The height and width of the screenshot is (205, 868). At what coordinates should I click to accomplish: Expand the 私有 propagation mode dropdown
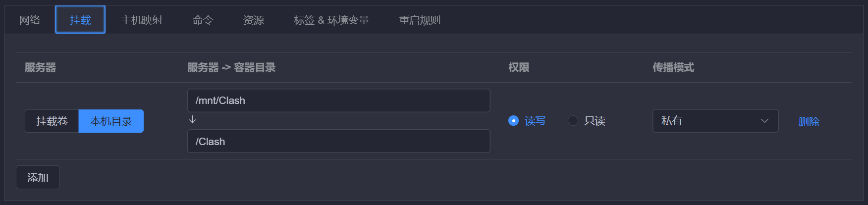715,121
